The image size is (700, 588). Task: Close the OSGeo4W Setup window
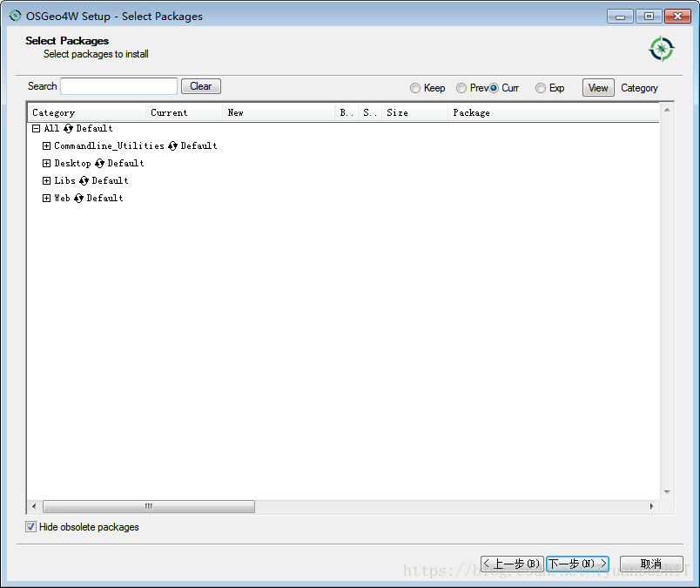pyautogui.click(x=677, y=17)
